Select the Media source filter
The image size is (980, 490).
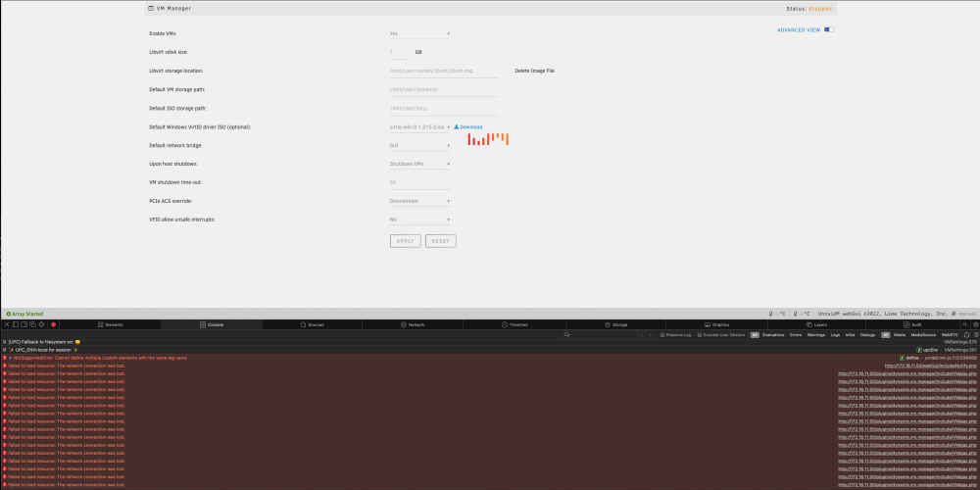pos(900,335)
